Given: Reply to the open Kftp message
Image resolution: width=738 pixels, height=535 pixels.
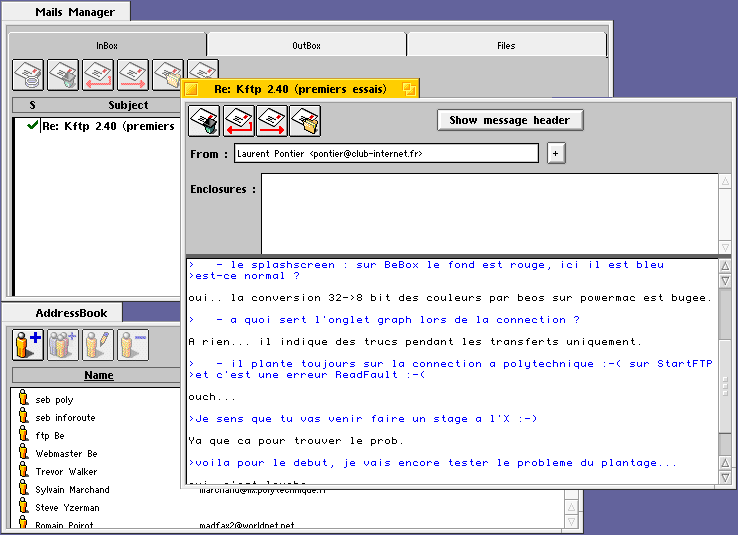Looking at the screenshot, I should click(239, 121).
